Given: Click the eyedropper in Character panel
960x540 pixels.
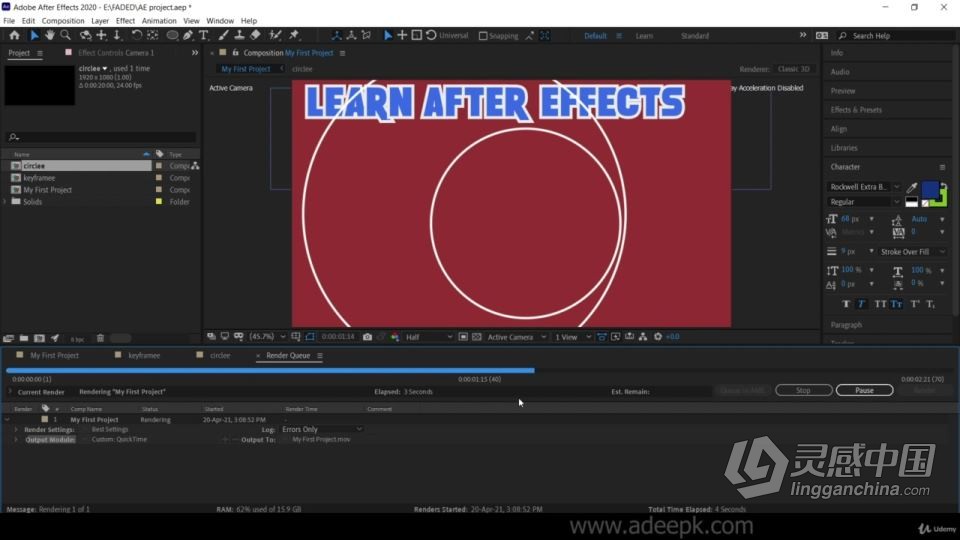Looking at the screenshot, I should point(912,187).
